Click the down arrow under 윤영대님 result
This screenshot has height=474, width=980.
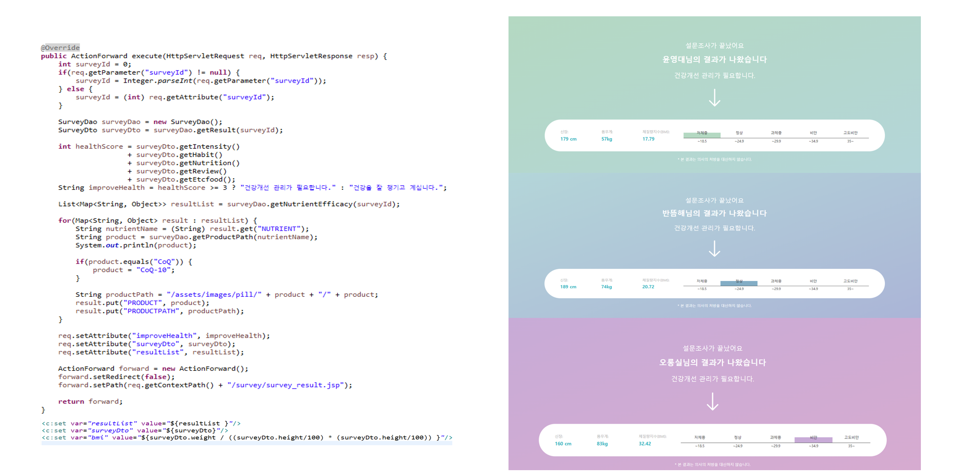pyautogui.click(x=714, y=97)
